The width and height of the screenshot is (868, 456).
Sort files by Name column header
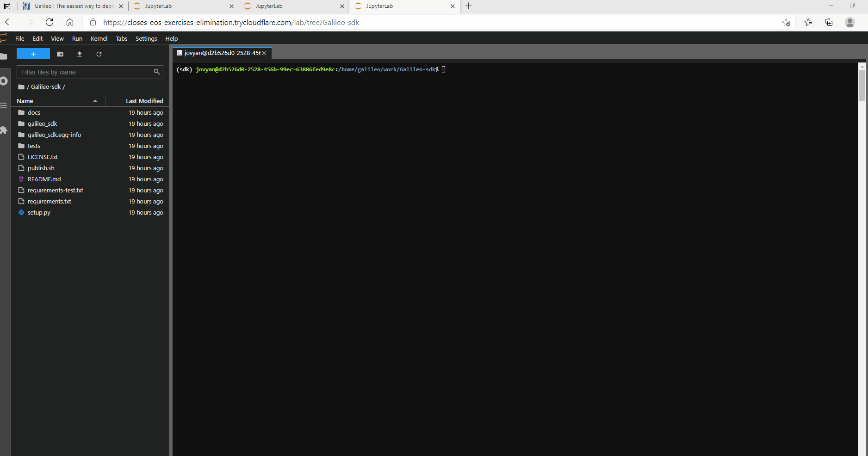tap(58, 101)
